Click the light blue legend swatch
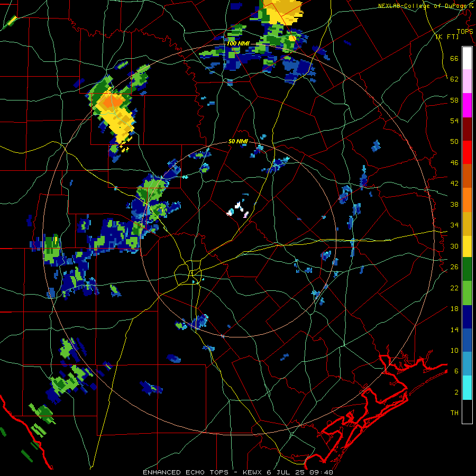Viewport: 476px width, 476px height. coord(467,364)
